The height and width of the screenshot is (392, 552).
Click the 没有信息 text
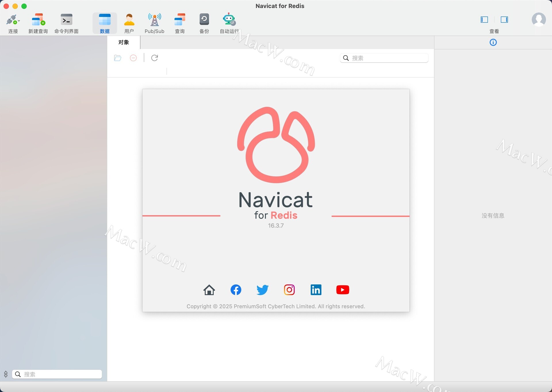click(493, 216)
